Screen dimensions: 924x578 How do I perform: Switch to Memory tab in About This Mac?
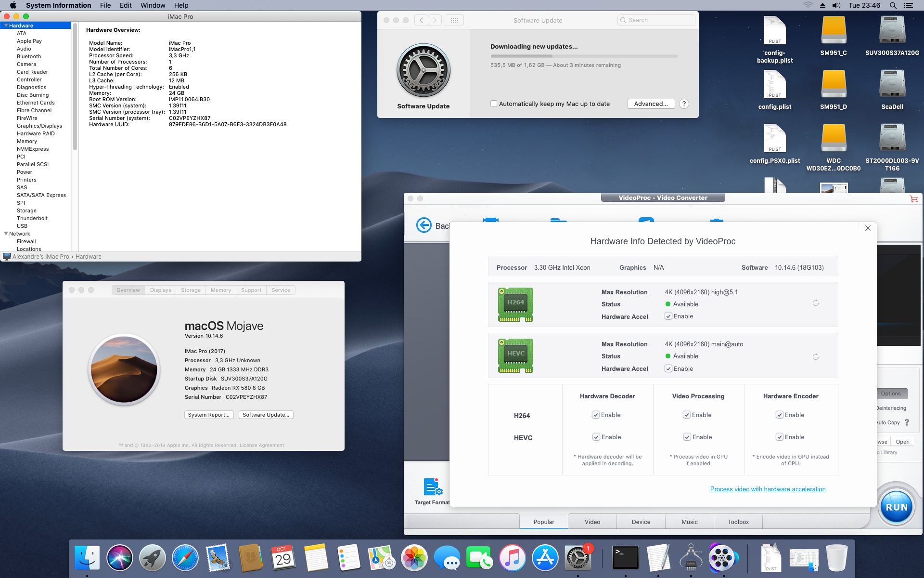pos(221,290)
